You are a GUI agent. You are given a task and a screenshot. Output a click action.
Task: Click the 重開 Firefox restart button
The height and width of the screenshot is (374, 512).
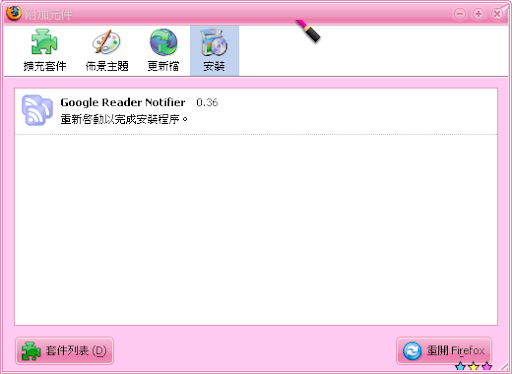[444, 351]
